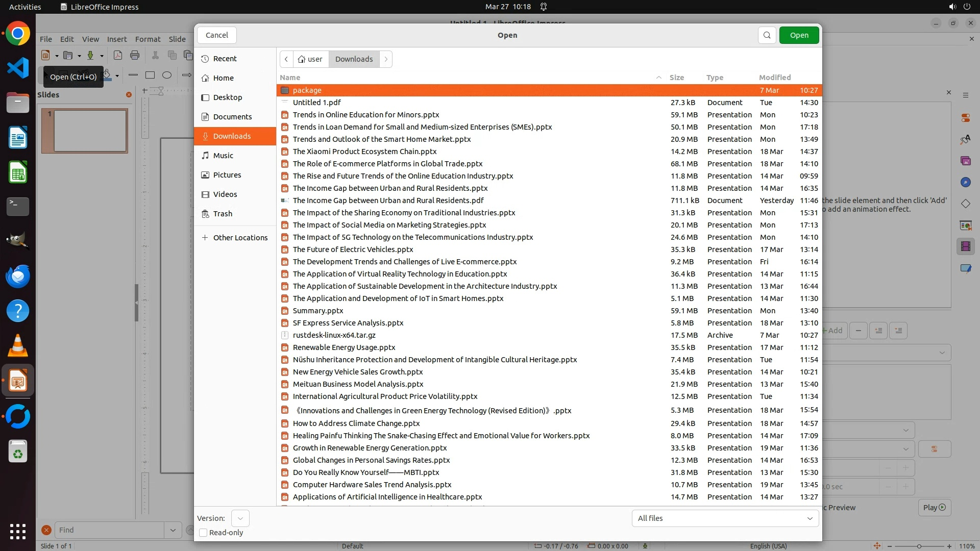Click the search icon in Open dialog

[x=767, y=35]
